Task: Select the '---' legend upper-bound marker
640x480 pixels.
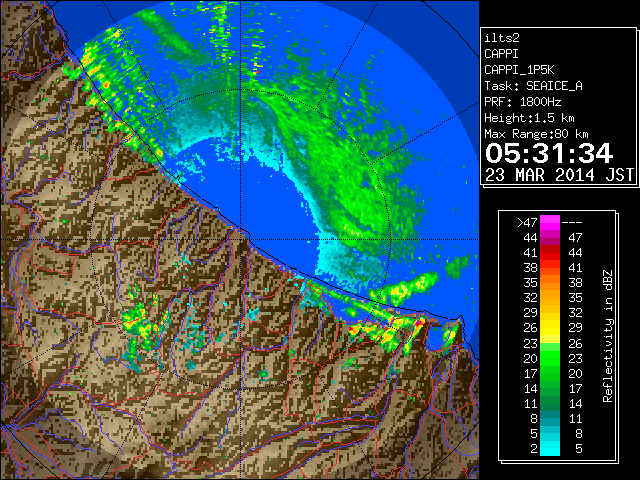Action: (x=572, y=222)
